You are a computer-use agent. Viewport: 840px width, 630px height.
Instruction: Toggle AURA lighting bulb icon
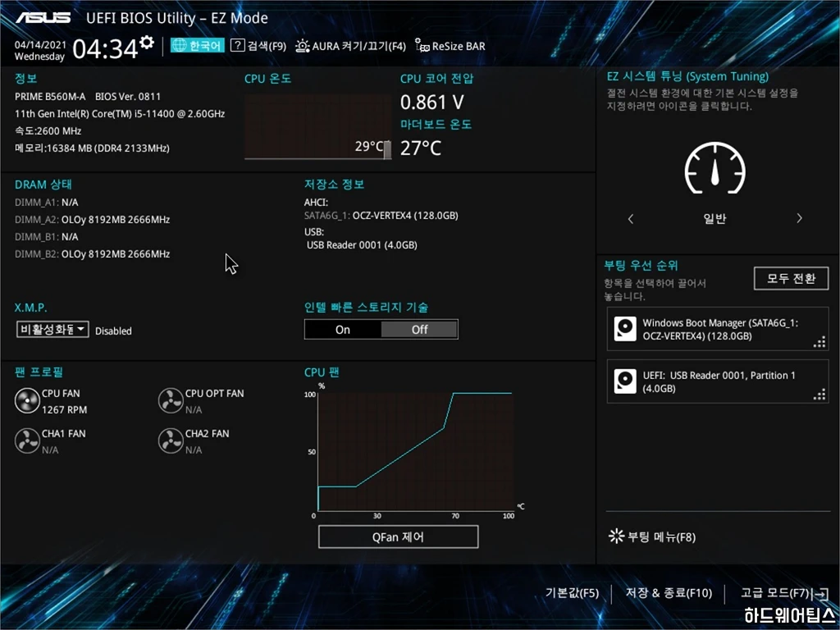coord(302,46)
